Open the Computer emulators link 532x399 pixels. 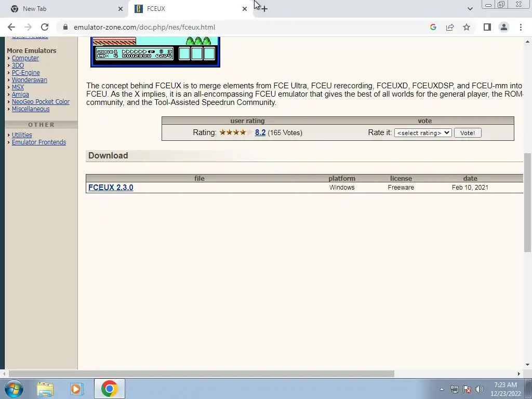(x=25, y=58)
